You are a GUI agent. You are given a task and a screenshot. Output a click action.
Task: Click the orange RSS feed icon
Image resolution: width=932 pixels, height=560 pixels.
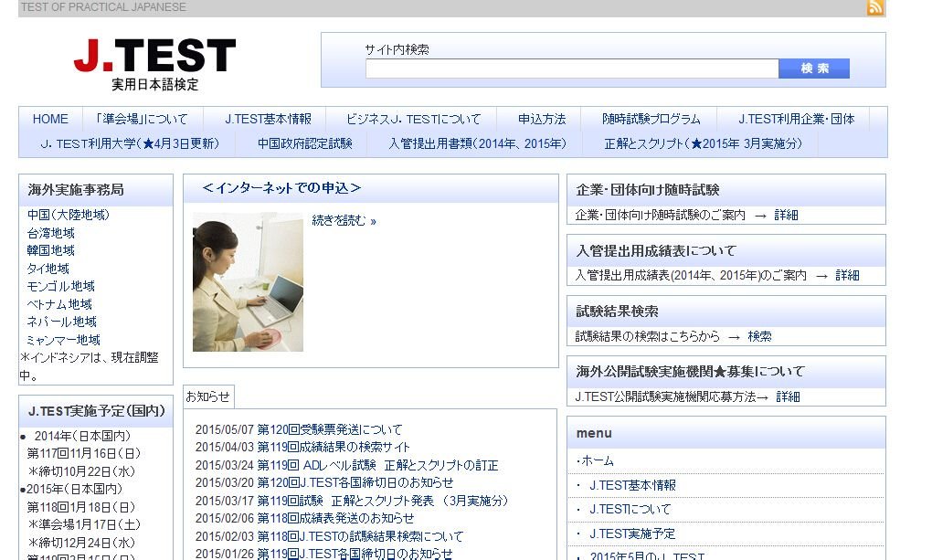coord(875,8)
